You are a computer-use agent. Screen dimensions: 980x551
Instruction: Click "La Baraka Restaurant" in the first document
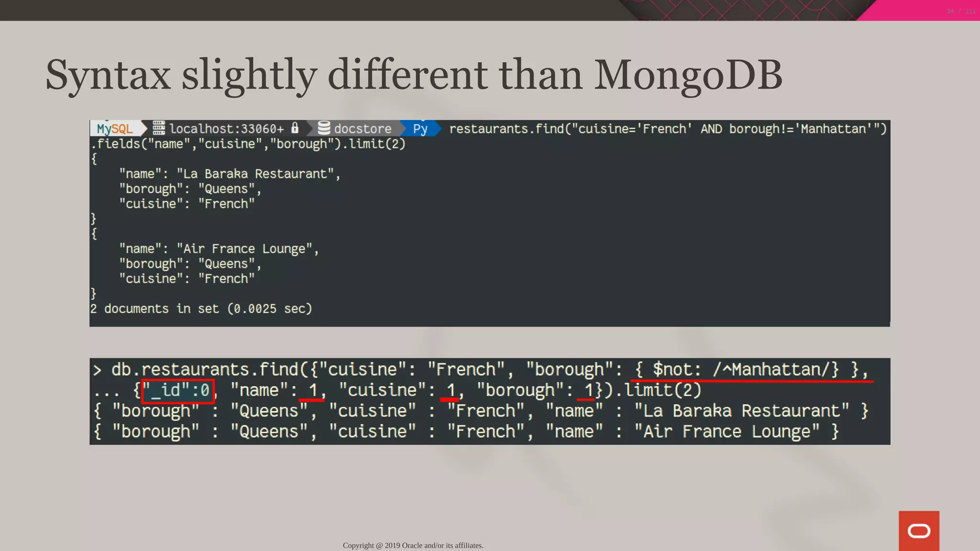point(255,174)
